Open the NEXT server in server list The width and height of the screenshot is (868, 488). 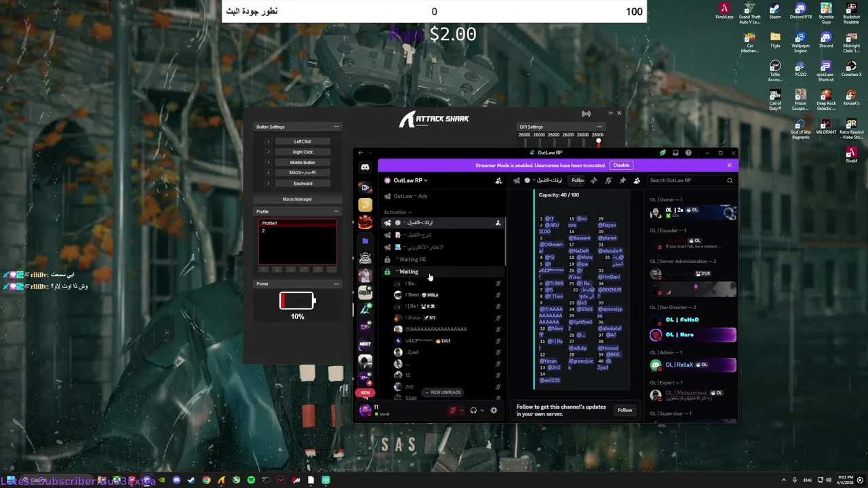click(x=365, y=344)
